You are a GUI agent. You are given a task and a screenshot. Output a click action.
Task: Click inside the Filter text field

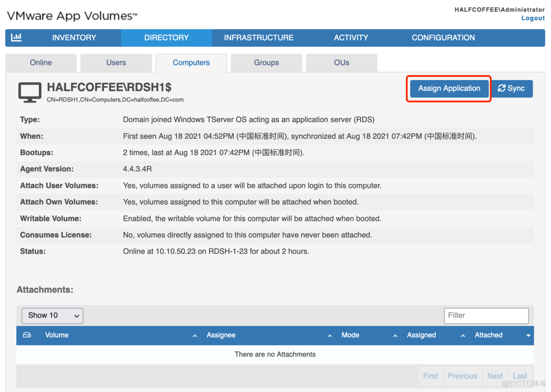486,315
